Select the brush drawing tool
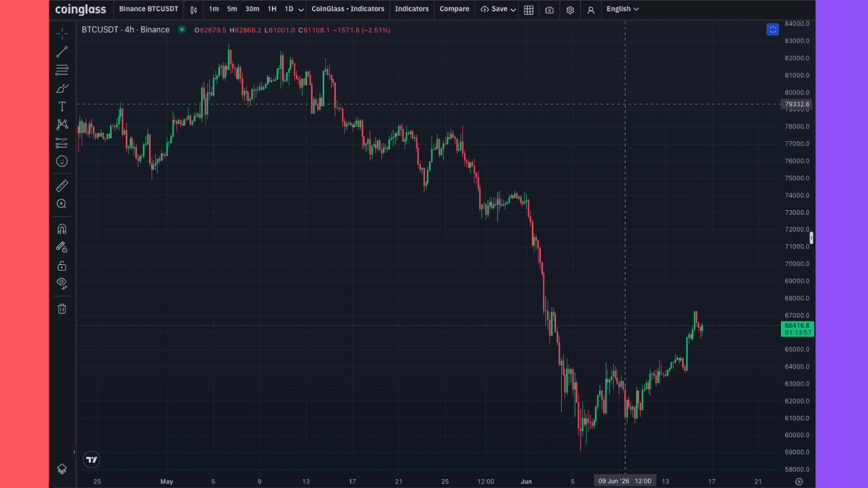Viewport: 868px width, 488px height. coord(62,88)
